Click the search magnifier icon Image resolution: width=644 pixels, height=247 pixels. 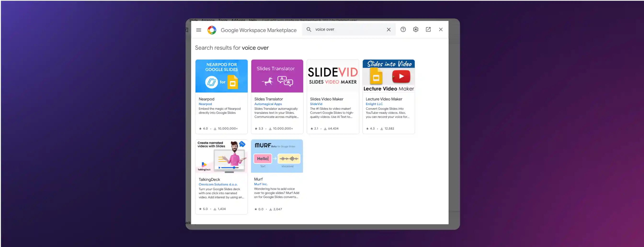tap(309, 29)
